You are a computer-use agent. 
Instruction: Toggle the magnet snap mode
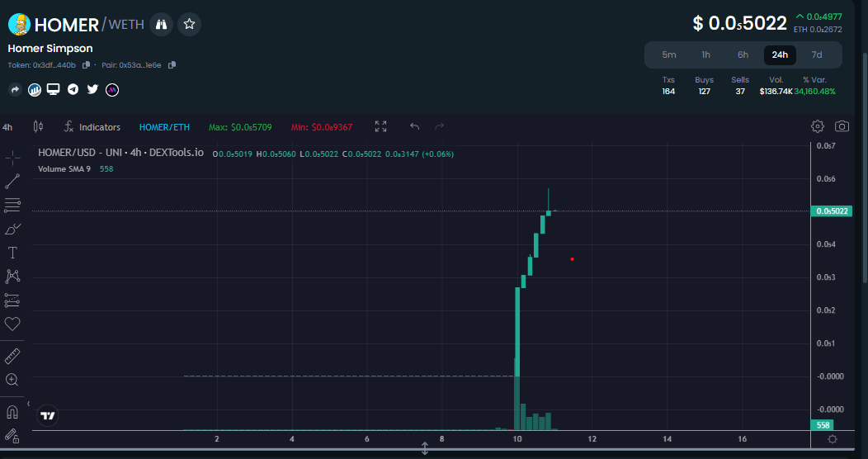click(12, 413)
